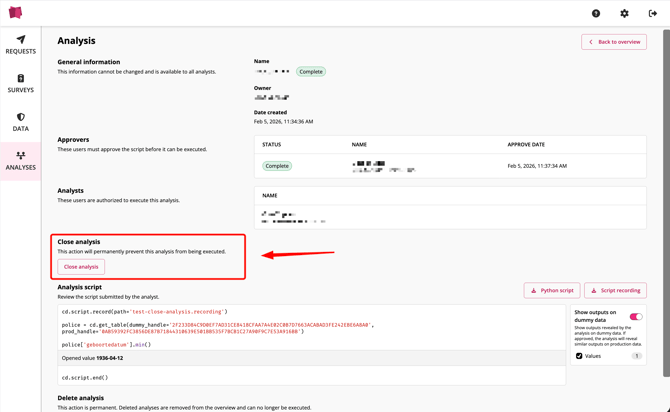This screenshot has width=670, height=412.
Task: Open the help question mark icon
Action: coord(596,13)
